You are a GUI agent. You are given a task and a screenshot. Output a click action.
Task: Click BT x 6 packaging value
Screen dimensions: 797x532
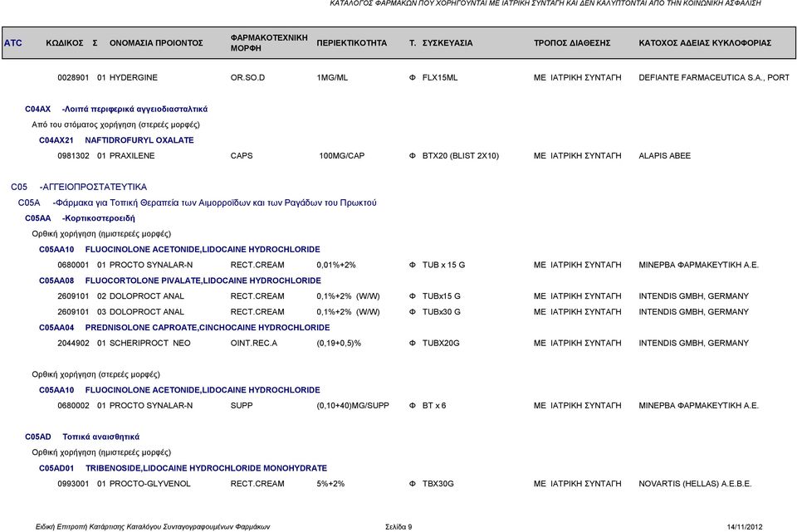434,406
